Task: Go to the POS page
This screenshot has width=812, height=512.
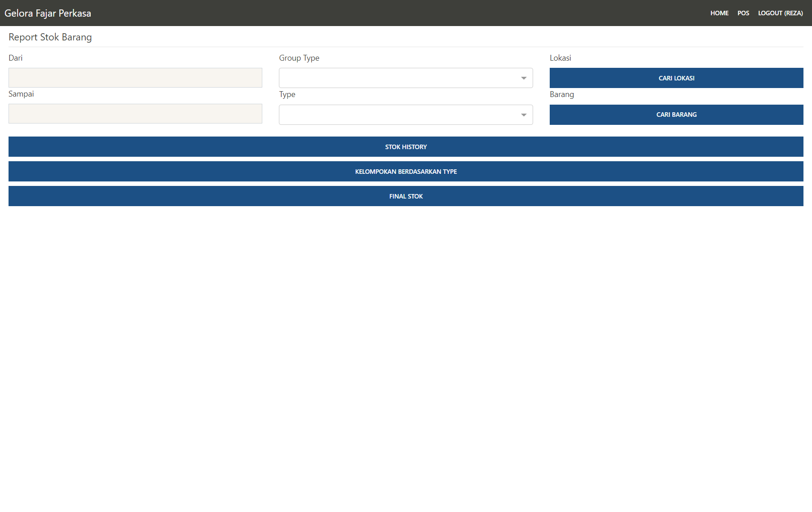Action: coord(743,13)
